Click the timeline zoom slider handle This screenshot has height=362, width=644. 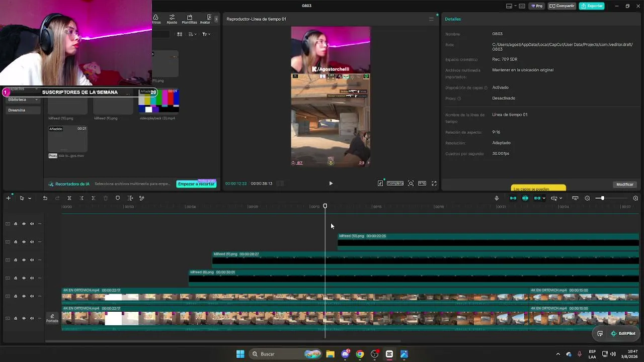pos(602,198)
